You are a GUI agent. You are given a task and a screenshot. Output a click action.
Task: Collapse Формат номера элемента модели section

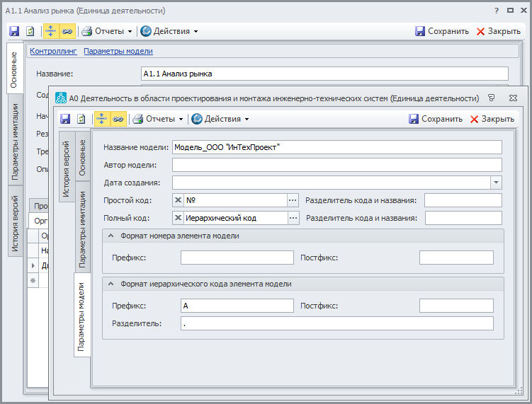(111, 236)
